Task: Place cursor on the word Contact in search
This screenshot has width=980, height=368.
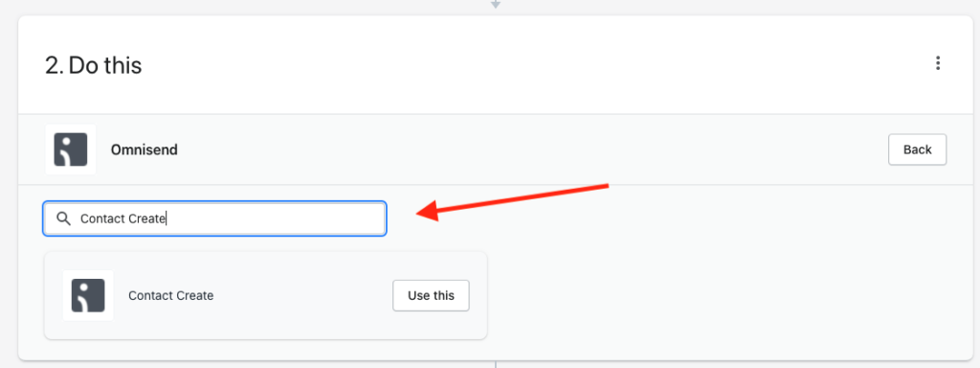Action: point(102,218)
